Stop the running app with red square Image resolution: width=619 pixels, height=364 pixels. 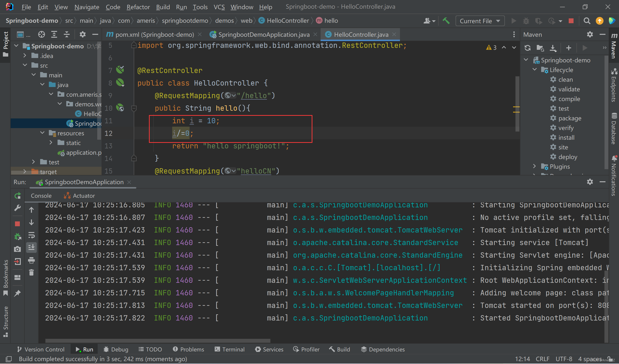pos(17,224)
